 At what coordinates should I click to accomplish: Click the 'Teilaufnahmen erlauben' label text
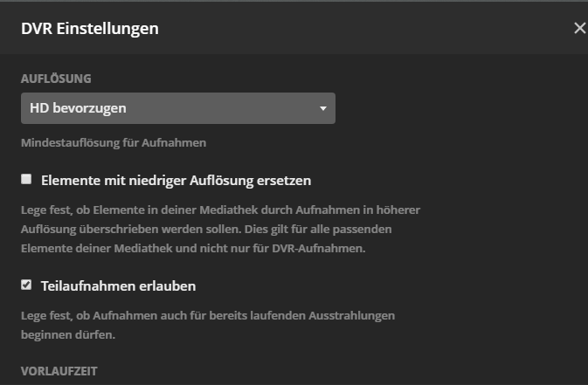pos(118,285)
